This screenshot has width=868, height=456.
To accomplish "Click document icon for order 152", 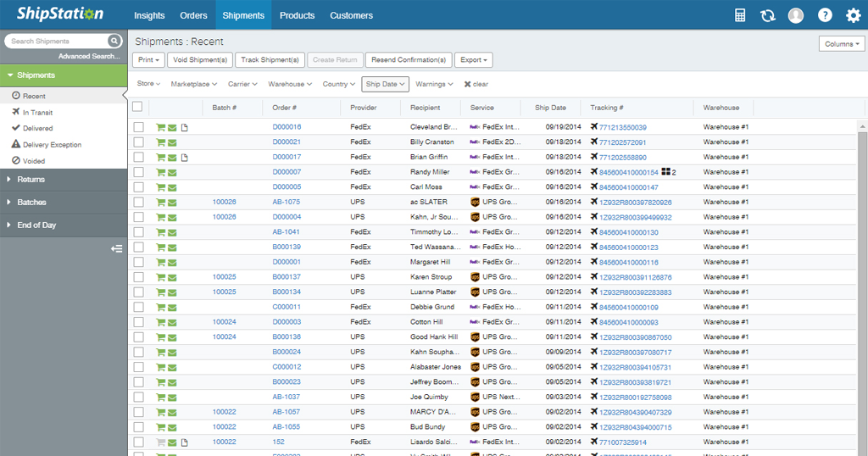I will 184,442.
